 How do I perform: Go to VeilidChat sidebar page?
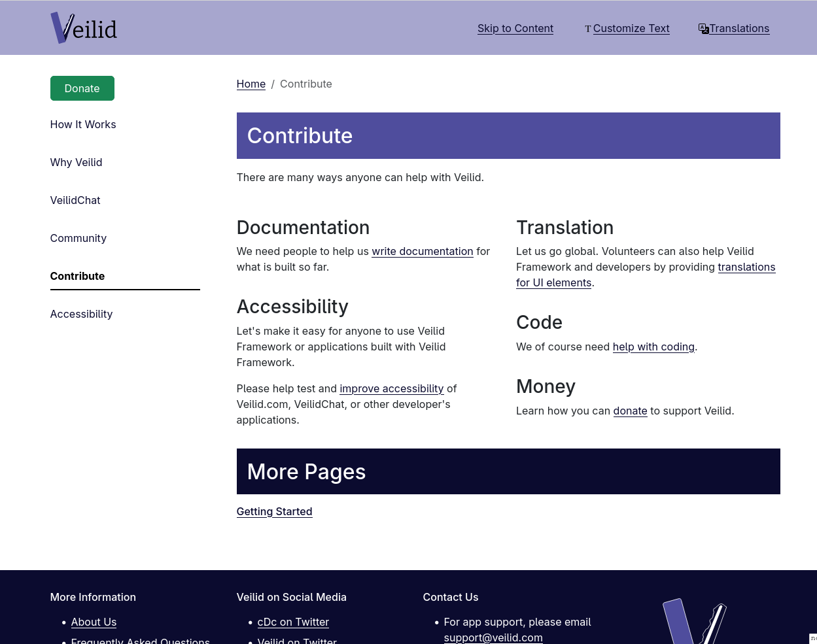(x=75, y=200)
